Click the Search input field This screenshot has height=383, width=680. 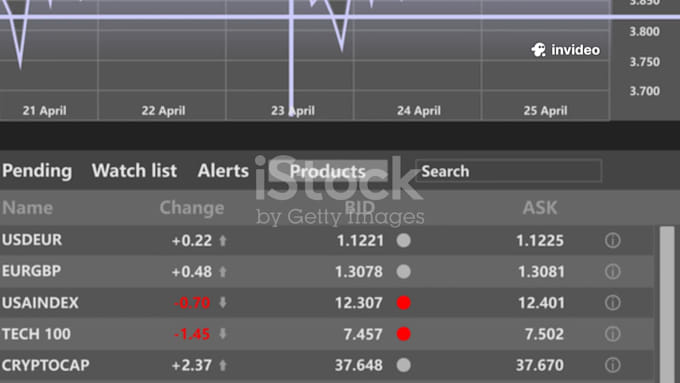[x=508, y=171]
